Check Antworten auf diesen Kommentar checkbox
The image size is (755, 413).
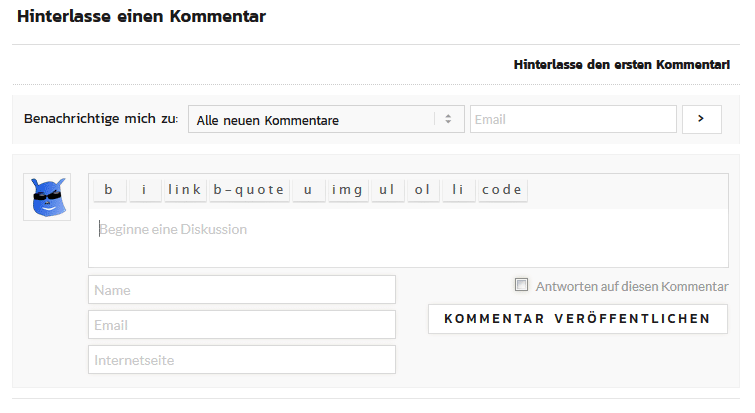point(521,284)
